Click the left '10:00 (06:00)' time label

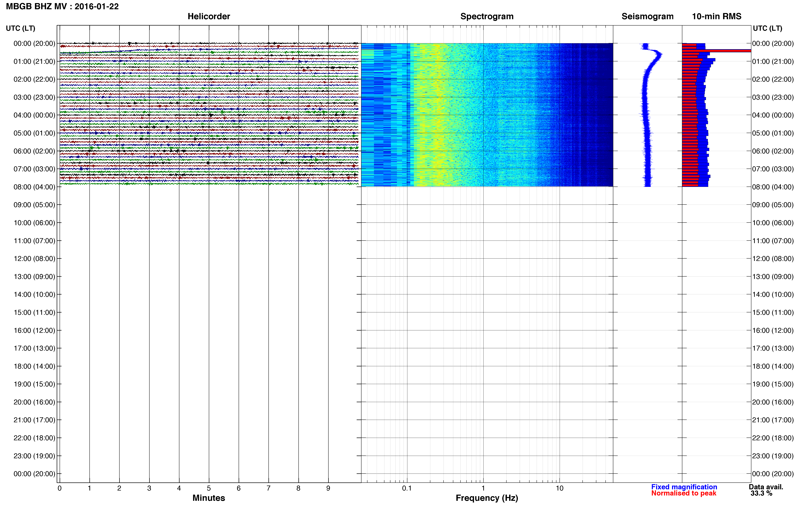click(34, 223)
